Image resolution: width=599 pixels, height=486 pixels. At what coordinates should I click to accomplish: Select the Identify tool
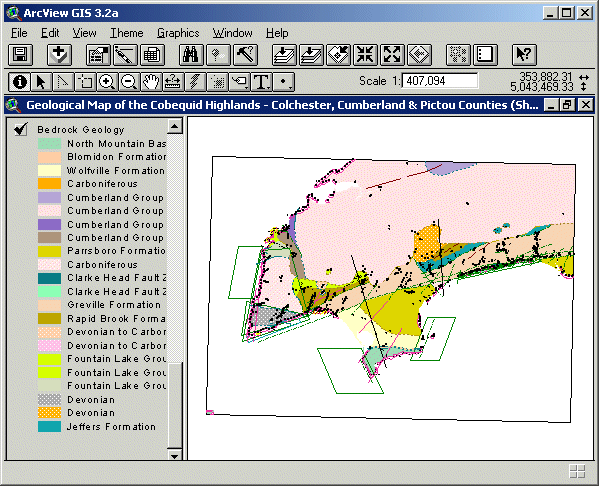click(x=19, y=82)
